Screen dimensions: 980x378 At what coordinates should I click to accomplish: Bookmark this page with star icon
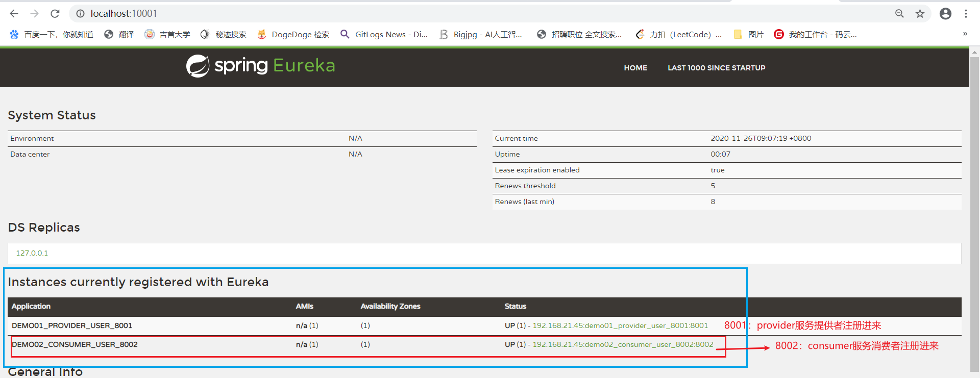click(920, 14)
